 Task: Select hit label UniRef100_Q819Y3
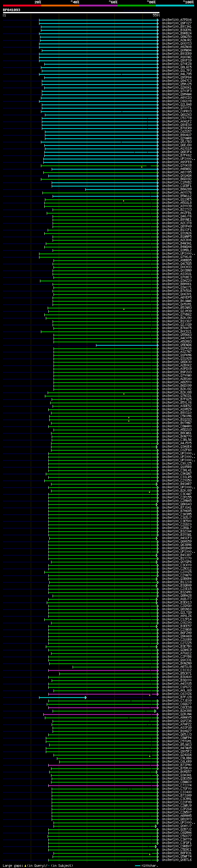click(x=176, y=819)
